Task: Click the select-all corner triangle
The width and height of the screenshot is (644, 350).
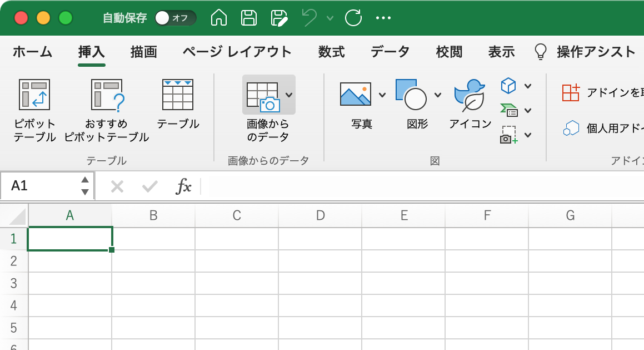Action: [14, 215]
